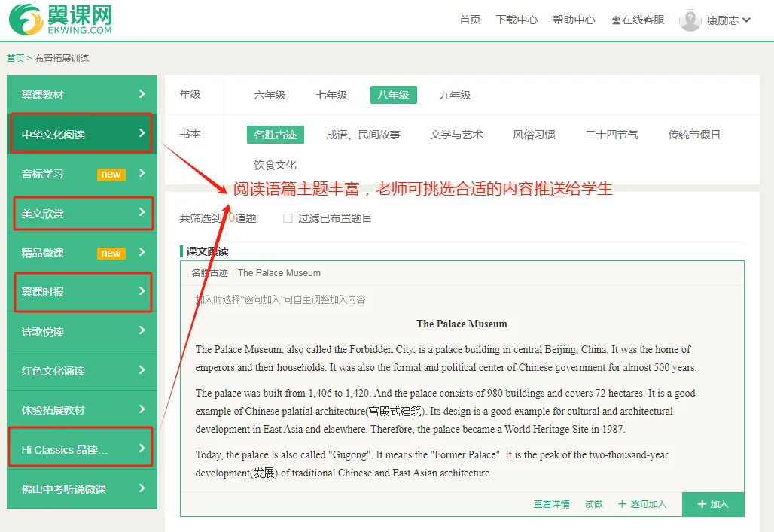The image size is (774, 532).
Task: Select the 文学与艺术 book category
Action: click(x=456, y=135)
